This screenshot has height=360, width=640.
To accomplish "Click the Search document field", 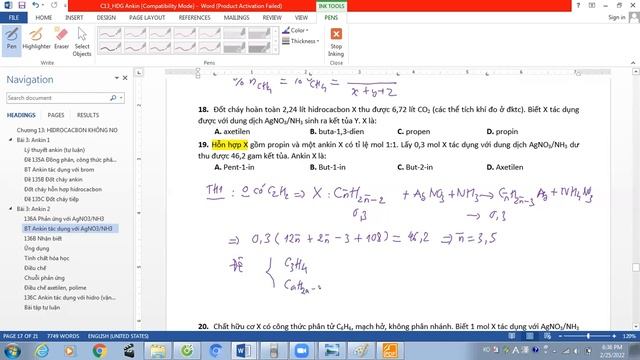I will point(57,98).
